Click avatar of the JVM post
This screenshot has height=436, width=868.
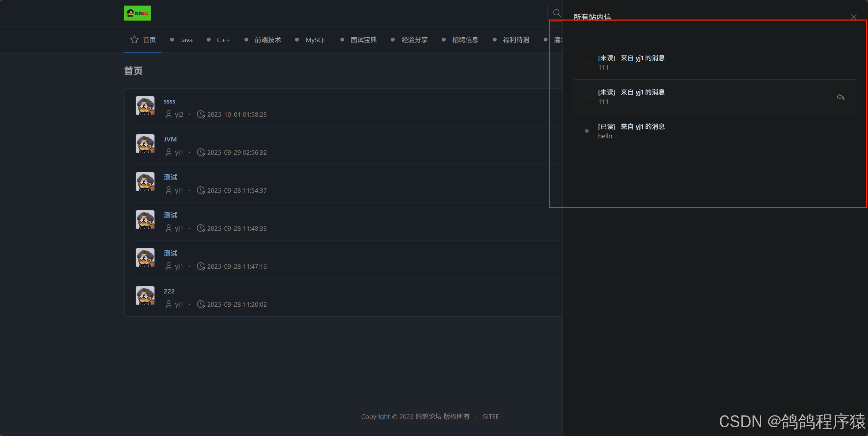coord(145,144)
